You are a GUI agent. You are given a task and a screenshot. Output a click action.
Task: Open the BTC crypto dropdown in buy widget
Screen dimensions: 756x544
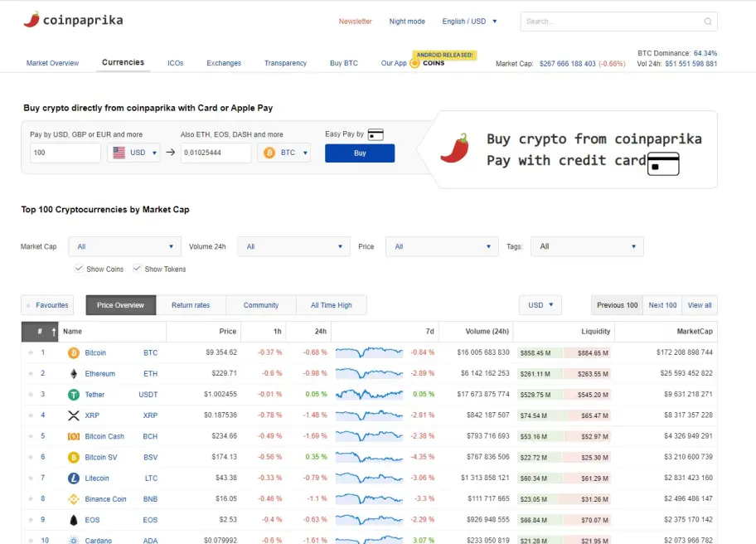[284, 153]
